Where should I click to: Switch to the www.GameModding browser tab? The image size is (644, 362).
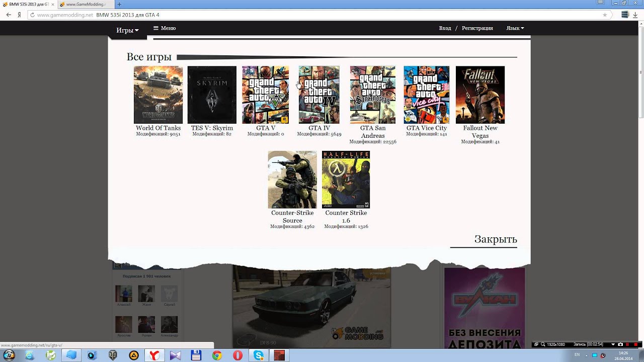pos(86,4)
